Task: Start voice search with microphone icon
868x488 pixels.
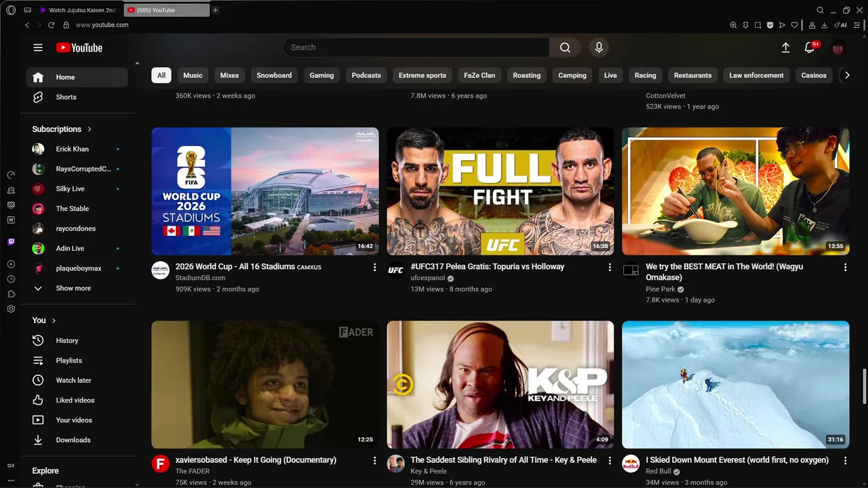Action: tap(598, 47)
